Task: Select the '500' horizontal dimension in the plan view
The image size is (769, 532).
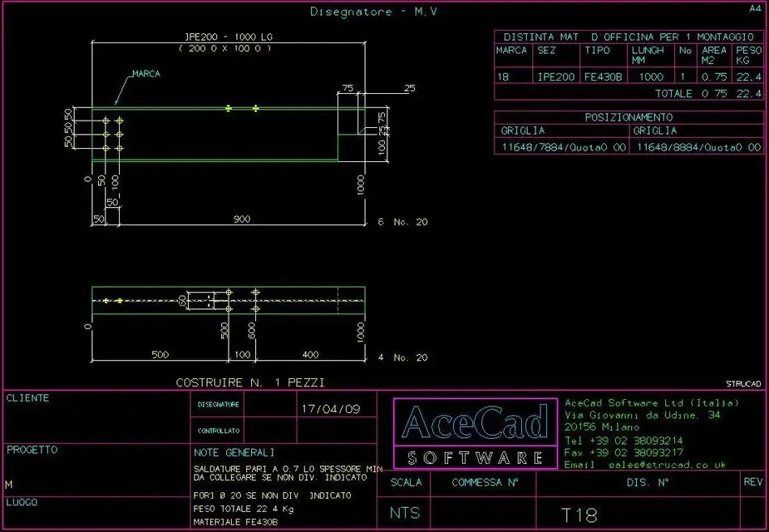Action: click(160, 354)
